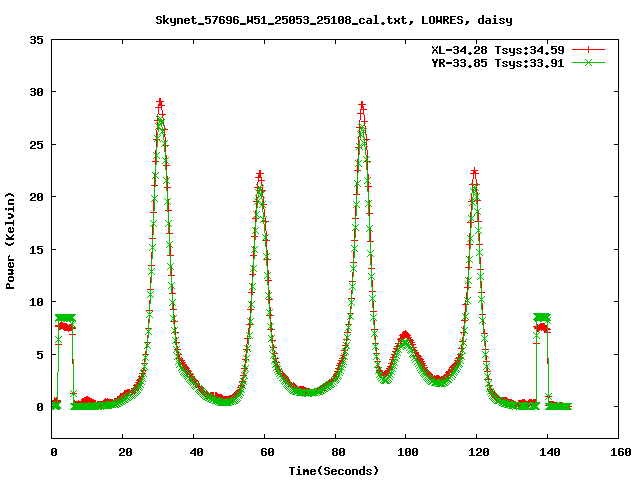Click the small bump peak at 100 seconds
This screenshot has width=640, height=480.
pos(405,335)
